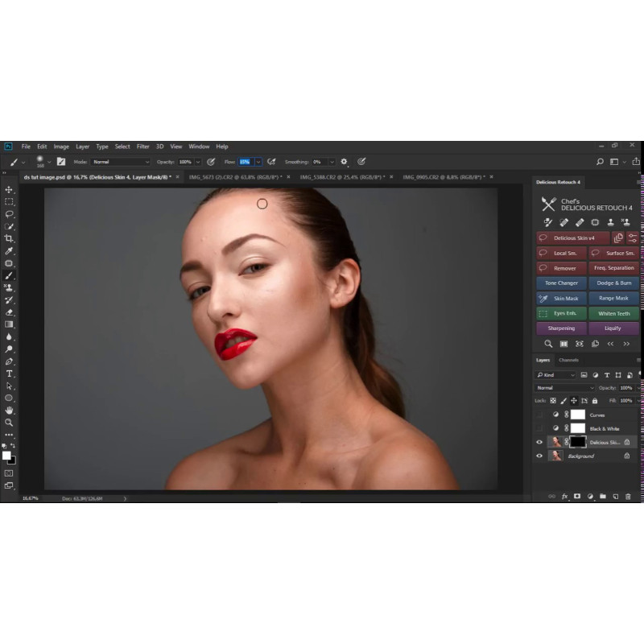Toggle visibility of the Black & White layer
644x644 pixels.
click(x=539, y=428)
